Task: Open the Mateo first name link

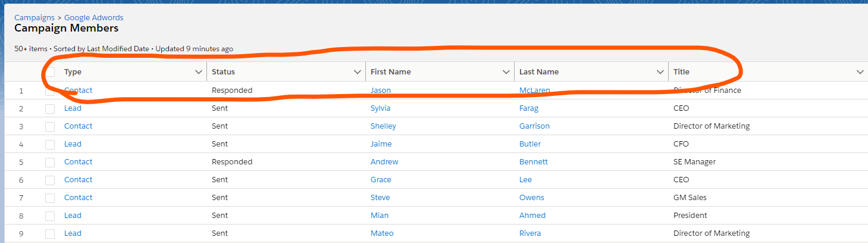Action: [382, 233]
